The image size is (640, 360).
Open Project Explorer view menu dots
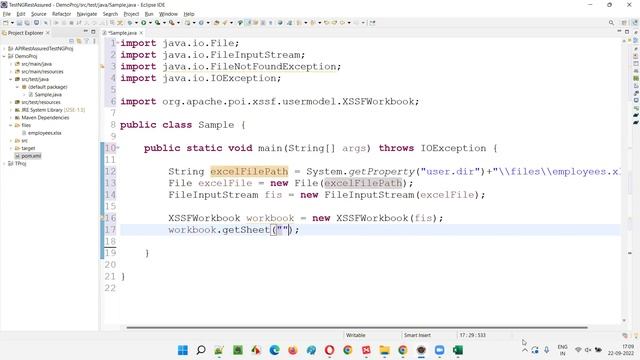point(94,41)
